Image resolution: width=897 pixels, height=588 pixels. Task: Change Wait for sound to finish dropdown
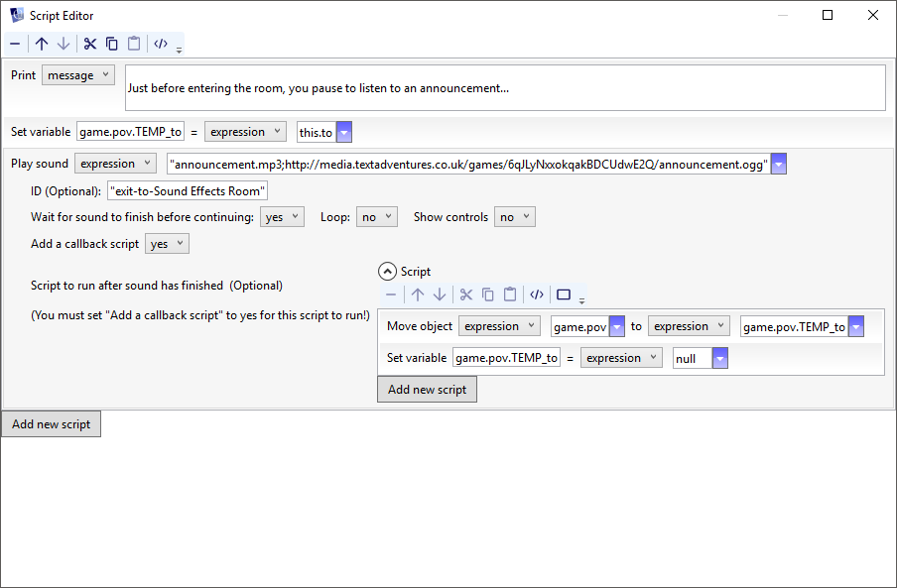click(282, 217)
